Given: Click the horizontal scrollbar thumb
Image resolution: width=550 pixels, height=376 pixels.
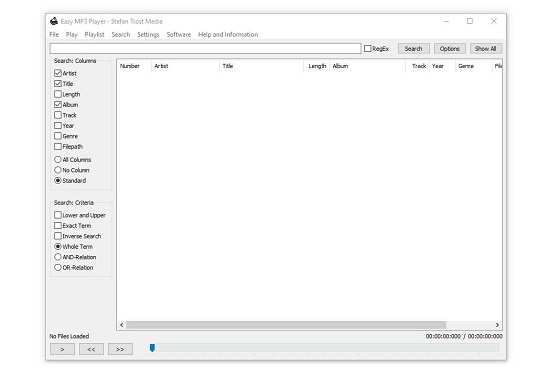Looking at the screenshot, I should pos(286,325).
